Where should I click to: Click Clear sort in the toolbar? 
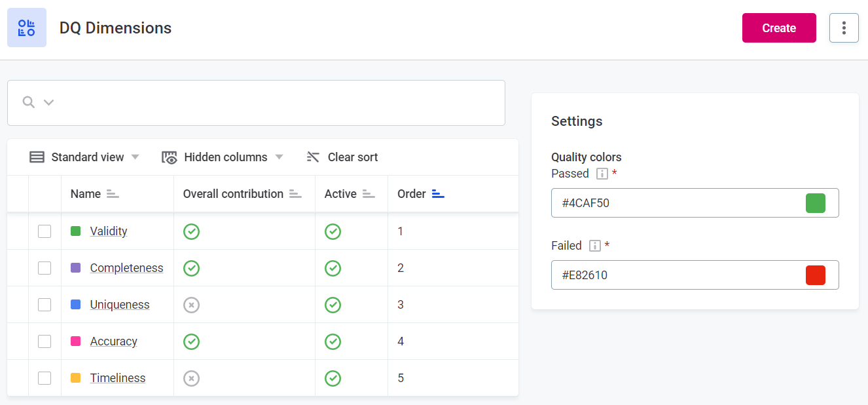tap(342, 157)
